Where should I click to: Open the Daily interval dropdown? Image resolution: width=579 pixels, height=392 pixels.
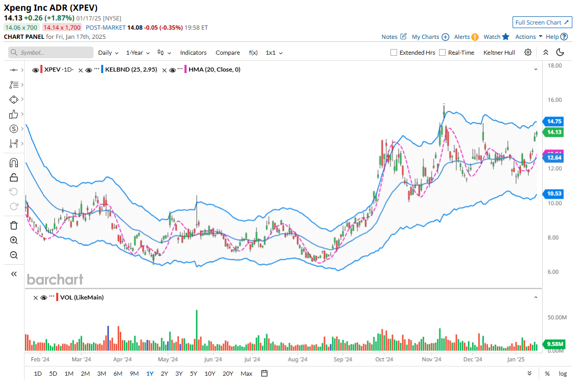click(108, 53)
